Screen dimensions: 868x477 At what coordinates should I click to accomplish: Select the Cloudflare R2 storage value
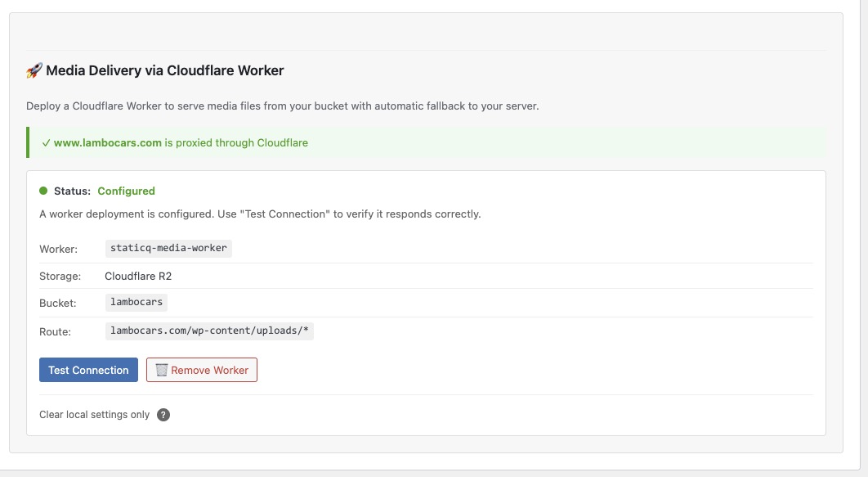[137, 276]
